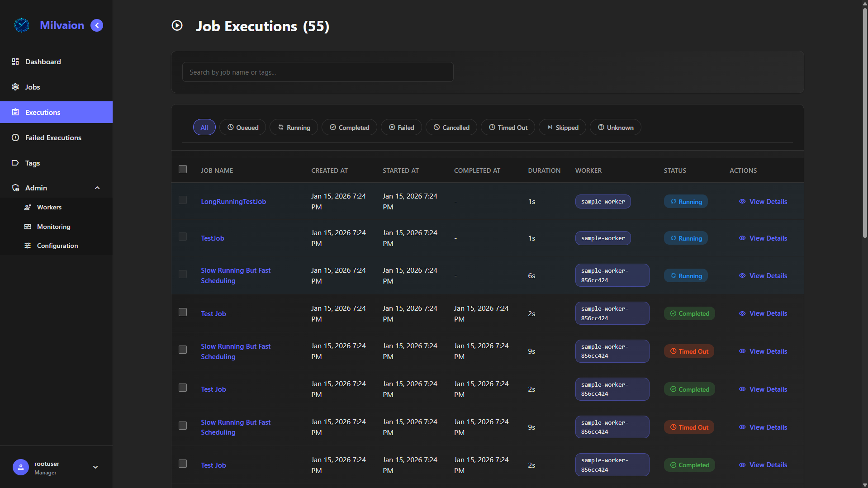Click the Configuration sliders icon
This screenshot has width=868, height=488.
pyautogui.click(x=28, y=246)
